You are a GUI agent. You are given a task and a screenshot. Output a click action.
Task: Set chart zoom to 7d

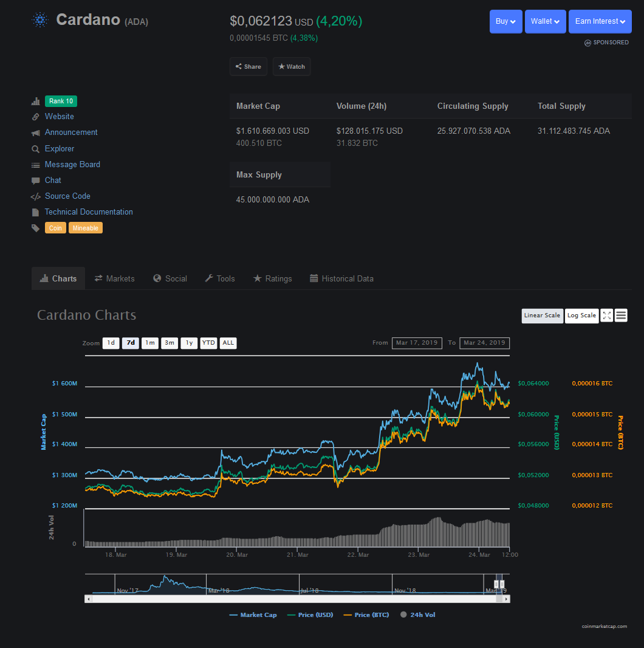pyautogui.click(x=131, y=343)
